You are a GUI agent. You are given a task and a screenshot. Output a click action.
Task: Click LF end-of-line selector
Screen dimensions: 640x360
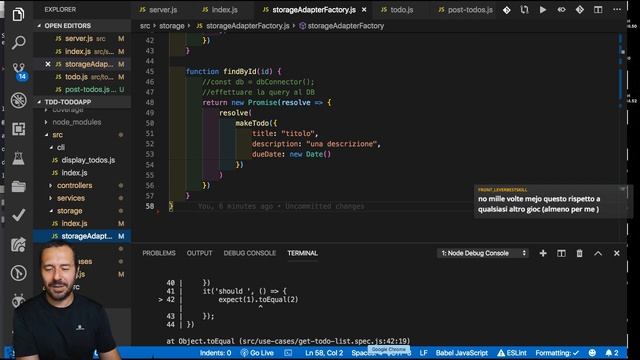423,353
